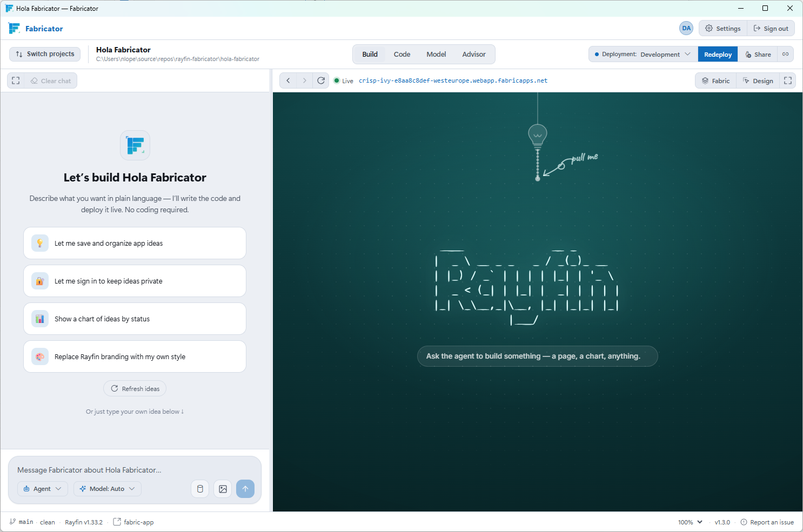The height and width of the screenshot is (532, 803).
Task: Switch to the Code tab
Action: [x=402, y=55]
